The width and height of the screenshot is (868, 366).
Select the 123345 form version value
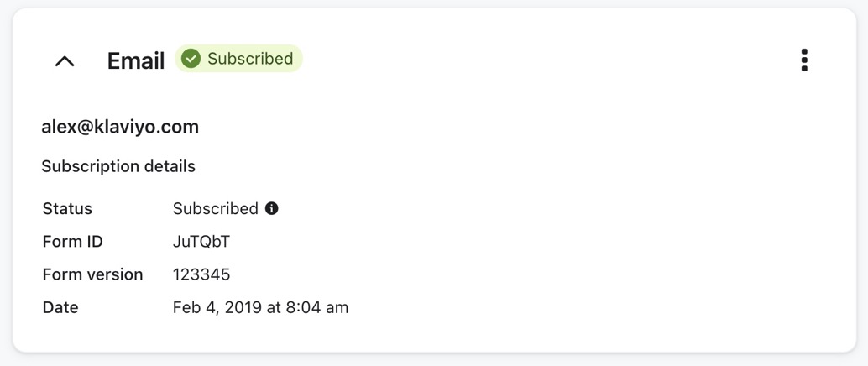201,274
